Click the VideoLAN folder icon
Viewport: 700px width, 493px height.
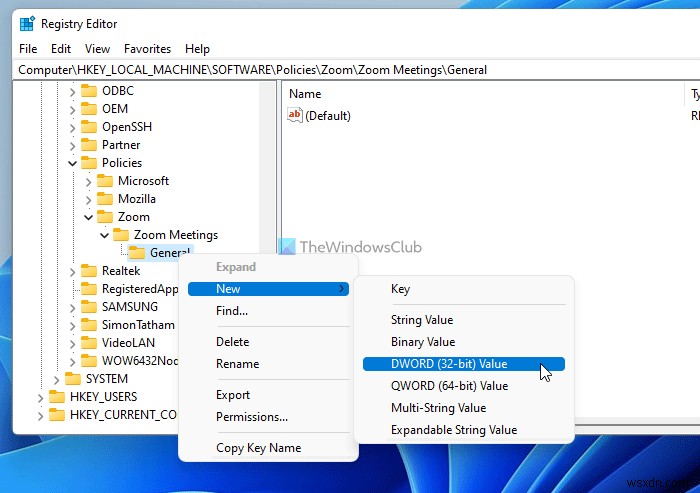(89, 343)
